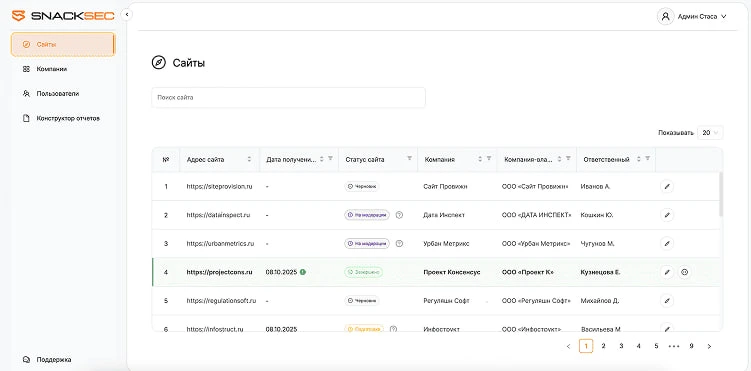Focus the Поиск сайта search field

288,97
